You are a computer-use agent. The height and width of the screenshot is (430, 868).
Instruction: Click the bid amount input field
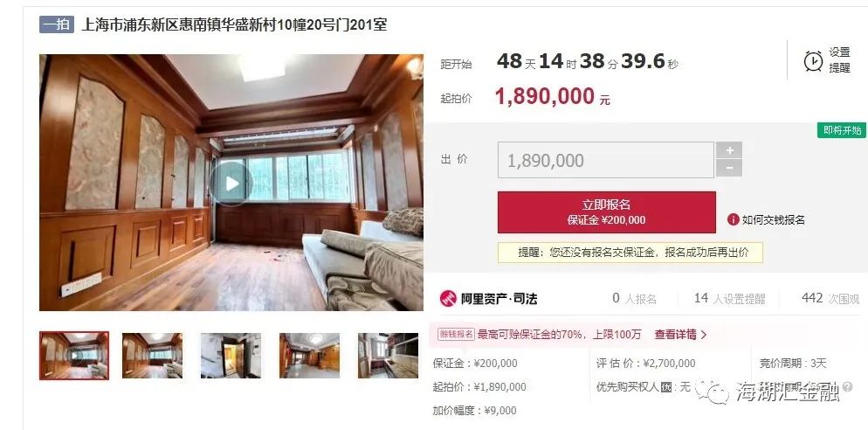tap(606, 160)
